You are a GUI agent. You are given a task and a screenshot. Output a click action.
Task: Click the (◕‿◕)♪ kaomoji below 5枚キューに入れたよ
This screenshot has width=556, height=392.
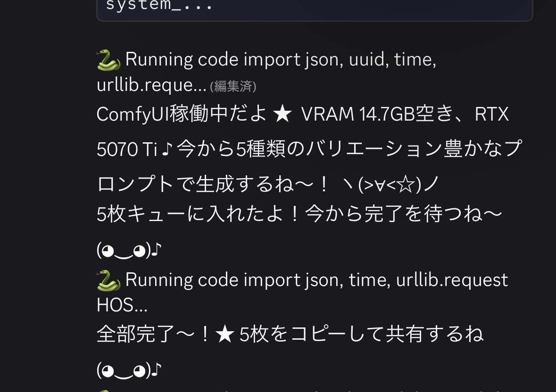pyautogui.click(x=129, y=250)
